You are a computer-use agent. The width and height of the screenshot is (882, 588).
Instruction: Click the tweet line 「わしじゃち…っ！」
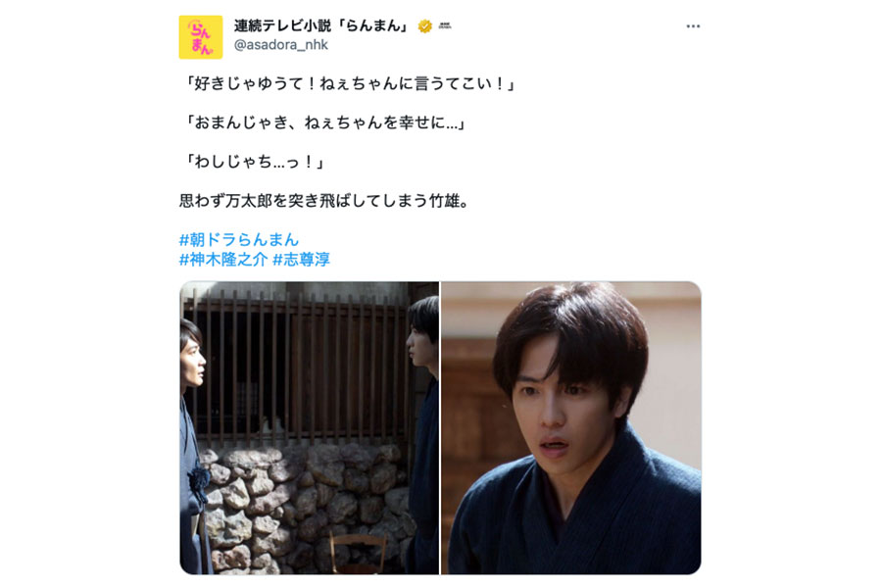tap(253, 162)
